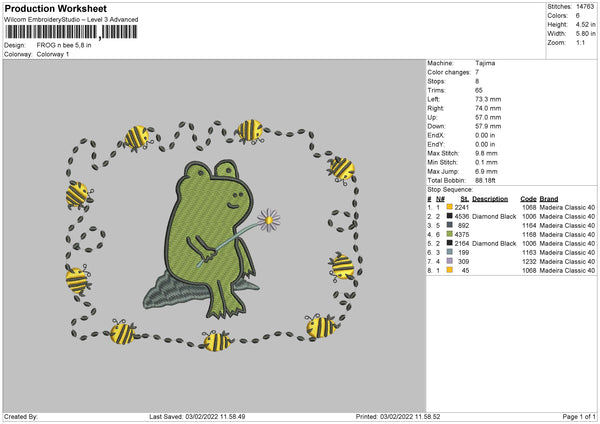The height and width of the screenshot is (424, 600).
Task: Select the Left value 73.3 mm
Action: tap(488, 99)
